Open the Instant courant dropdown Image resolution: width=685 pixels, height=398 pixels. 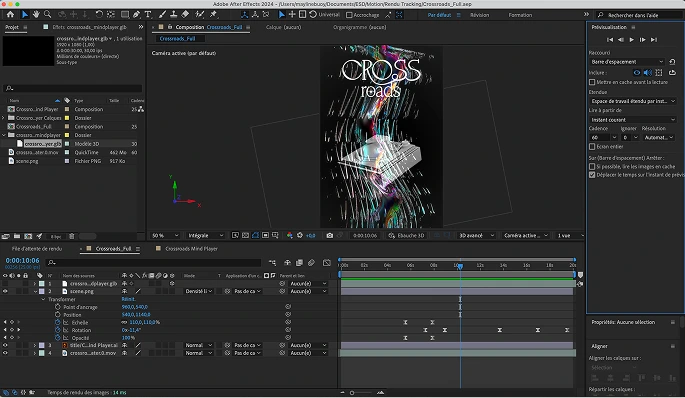tap(633, 120)
